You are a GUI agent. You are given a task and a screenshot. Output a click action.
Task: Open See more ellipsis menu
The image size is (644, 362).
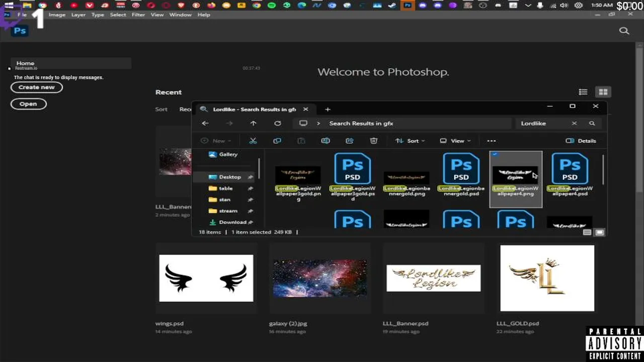[x=492, y=141]
